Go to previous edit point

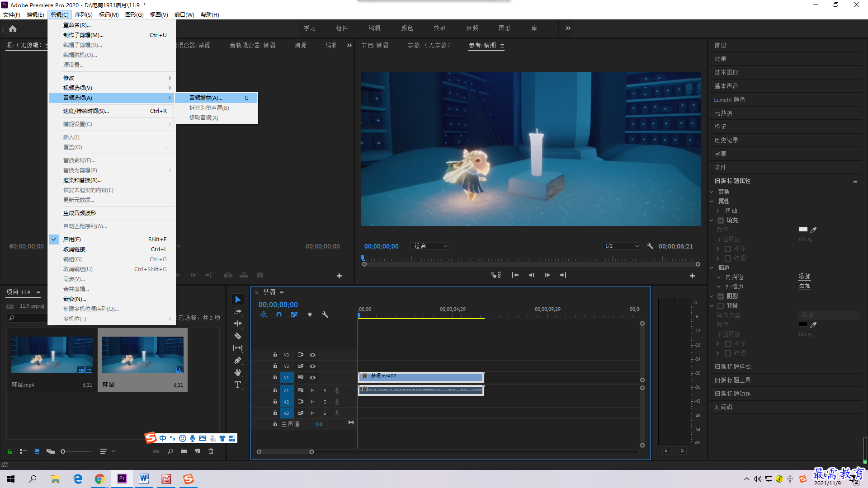[515, 275]
